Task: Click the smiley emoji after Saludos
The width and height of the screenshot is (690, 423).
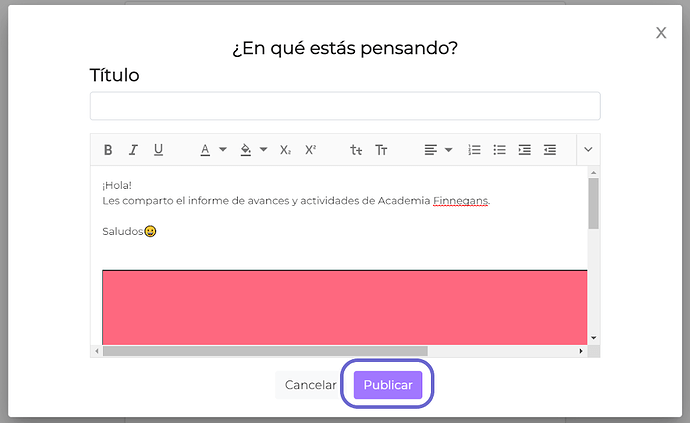Action: [x=150, y=231]
